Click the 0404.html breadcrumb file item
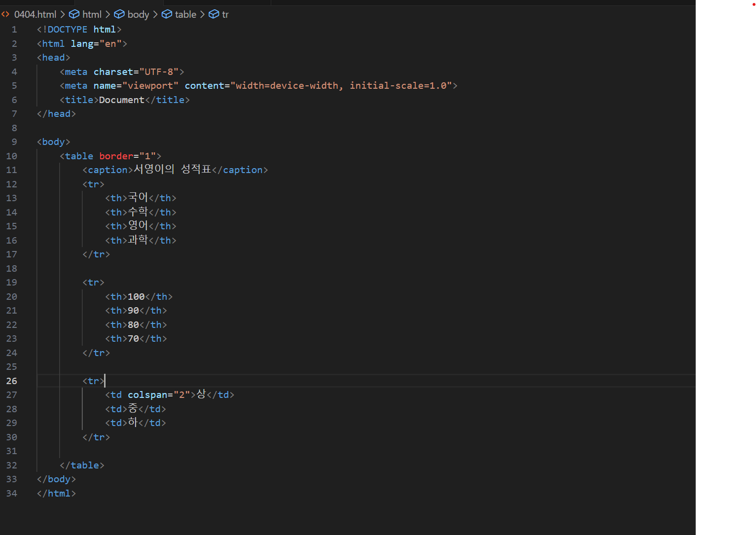This screenshot has height=535, width=756. (35, 14)
